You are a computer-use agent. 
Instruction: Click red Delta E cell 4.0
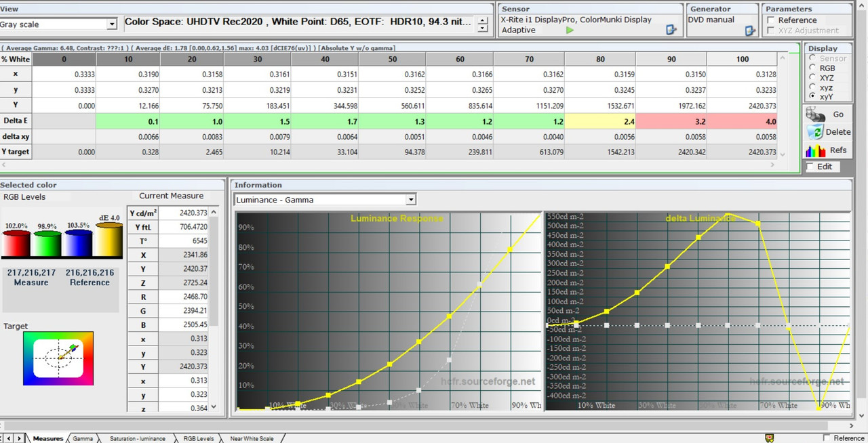[x=743, y=121]
